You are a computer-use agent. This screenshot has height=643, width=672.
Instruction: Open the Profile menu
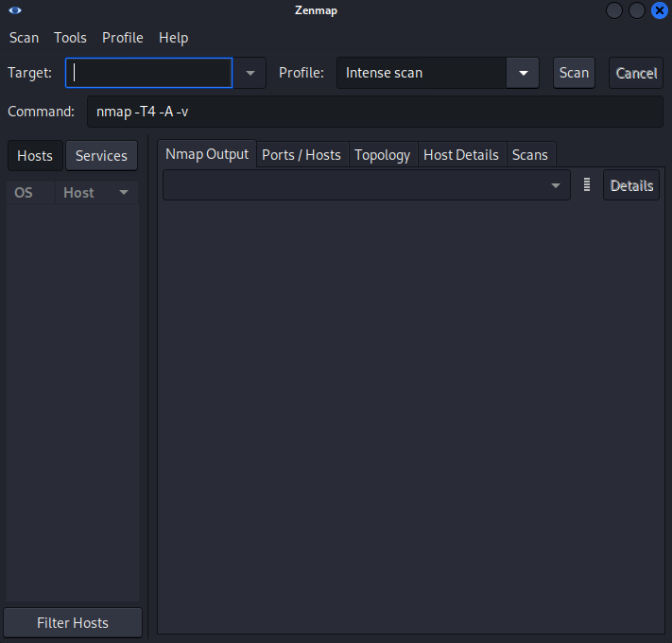[x=123, y=38]
